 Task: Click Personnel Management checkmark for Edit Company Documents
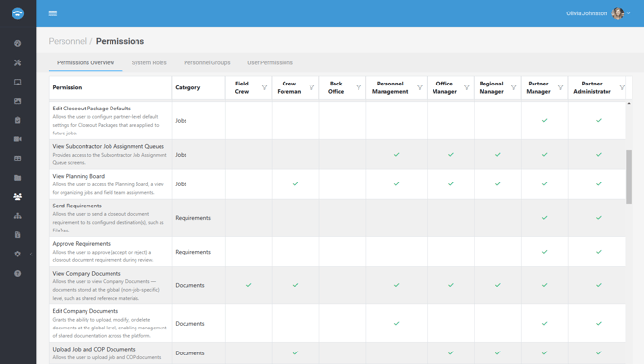click(396, 323)
